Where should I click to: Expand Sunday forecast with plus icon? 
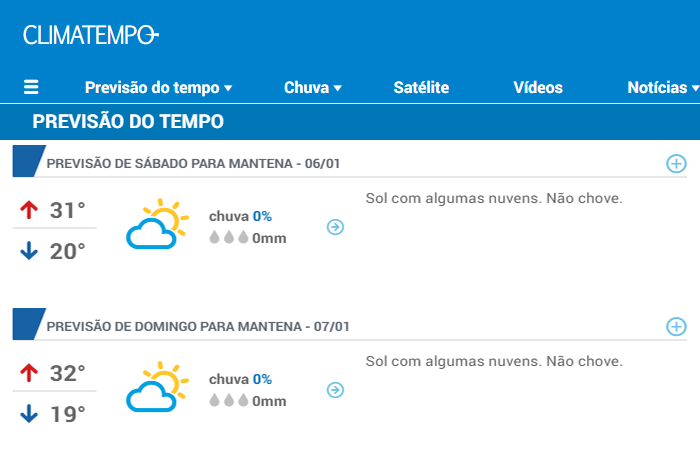tap(676, 327)
